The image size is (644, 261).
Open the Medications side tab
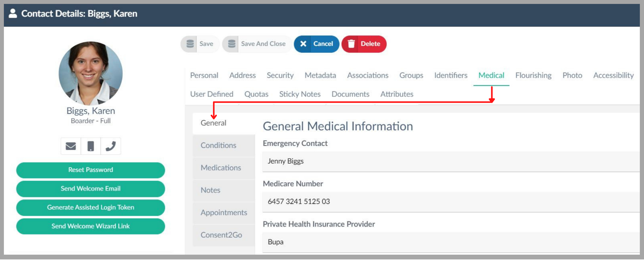pyautogui.click(x=220, y=168)
